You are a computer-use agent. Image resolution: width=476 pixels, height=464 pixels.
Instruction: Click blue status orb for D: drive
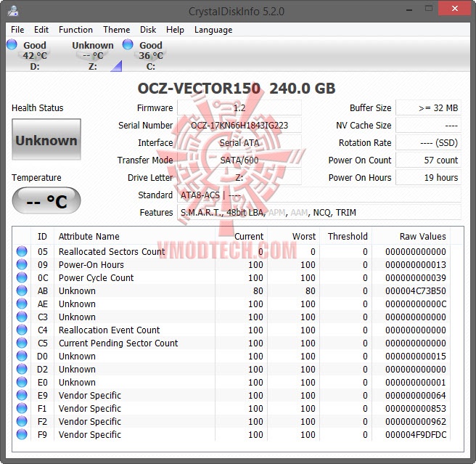tap(12, 44)
